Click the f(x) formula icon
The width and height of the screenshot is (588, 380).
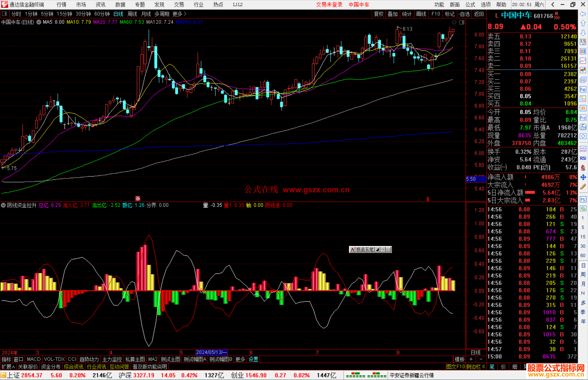tap(583, 127)
